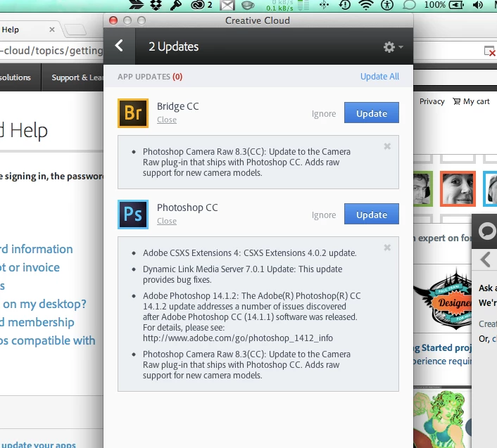The height and width of the screenshot is (448, 497).
Task: Dismiss the Bridge CC release notes box
Action: pos(387,146)
